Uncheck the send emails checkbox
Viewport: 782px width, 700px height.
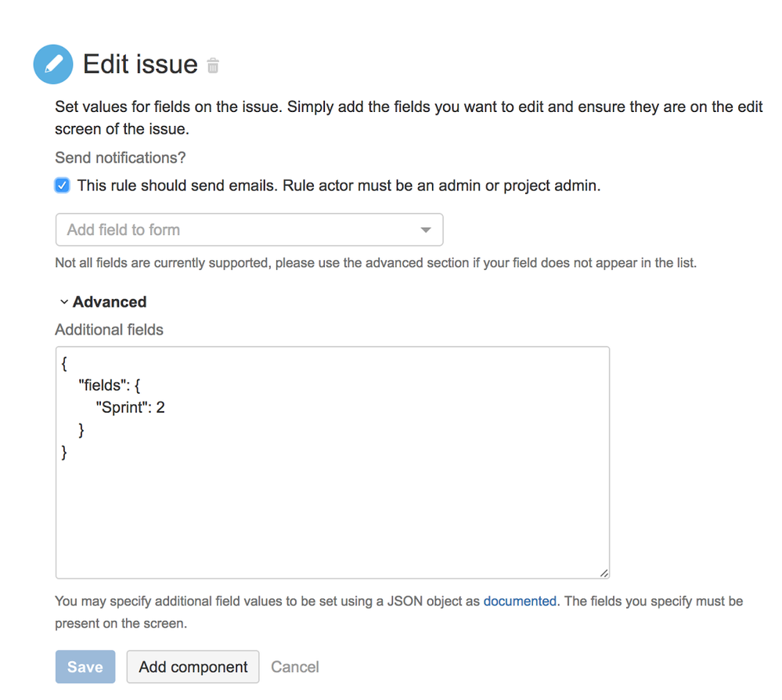pos(63,186)
